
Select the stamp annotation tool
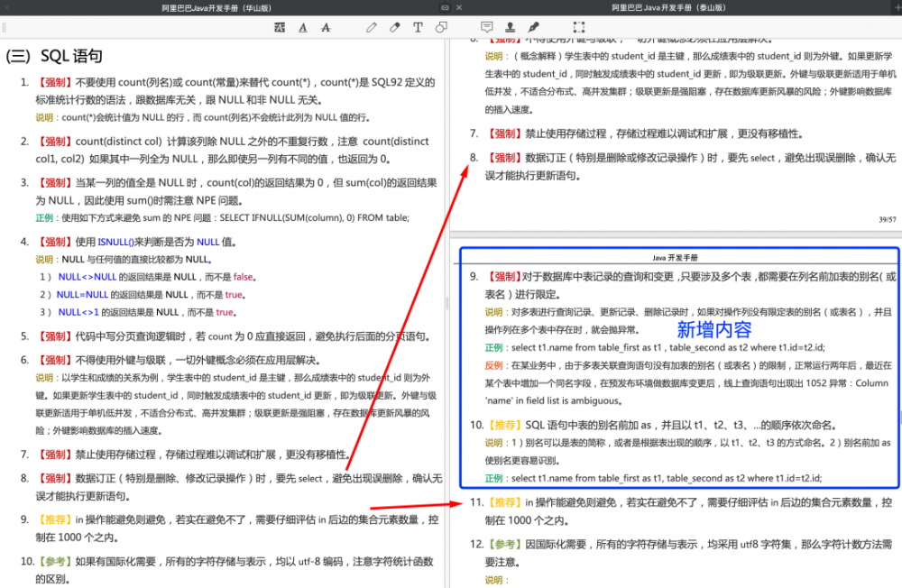pyautogui.click(x=510, y=27)
